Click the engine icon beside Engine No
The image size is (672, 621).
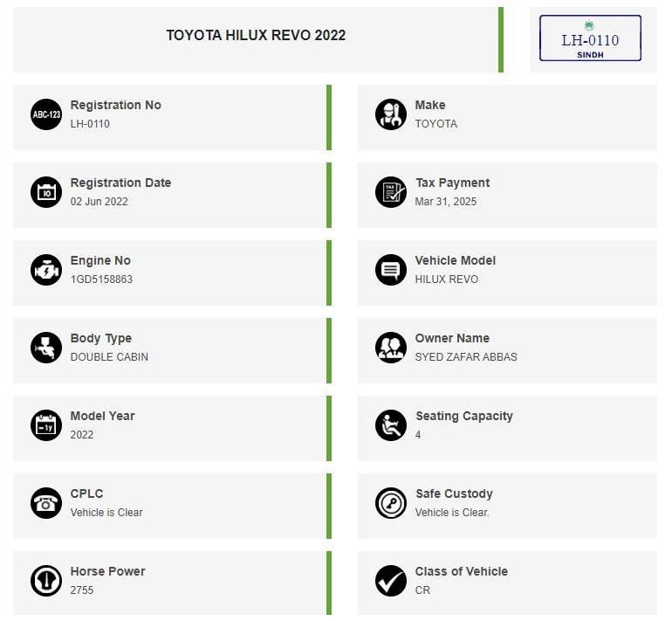coord(46,270)
